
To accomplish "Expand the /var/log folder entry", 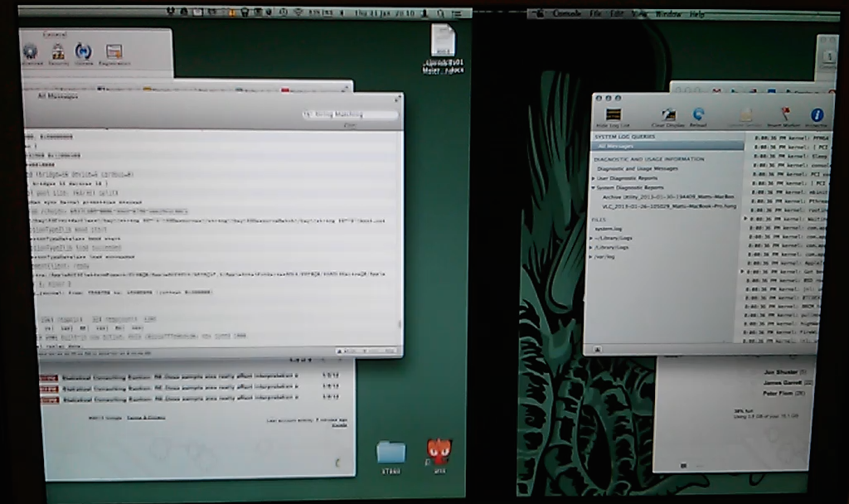I will pyautogui.click(x=591, y=257).
